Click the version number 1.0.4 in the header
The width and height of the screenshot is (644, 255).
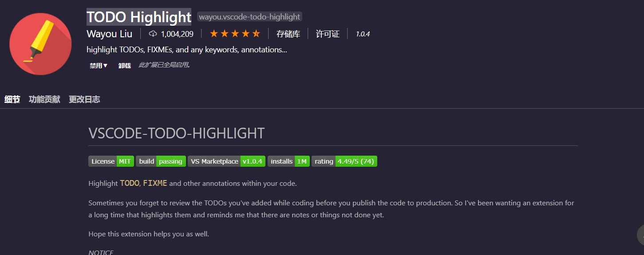(x=363, y=34)
